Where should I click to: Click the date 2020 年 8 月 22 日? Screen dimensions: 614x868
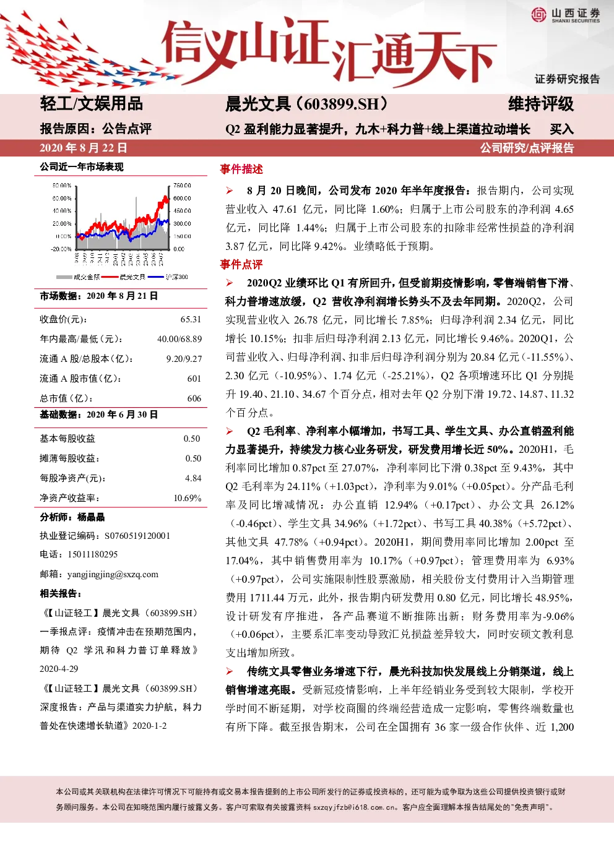pyautogui.click(x=84, y=148)
